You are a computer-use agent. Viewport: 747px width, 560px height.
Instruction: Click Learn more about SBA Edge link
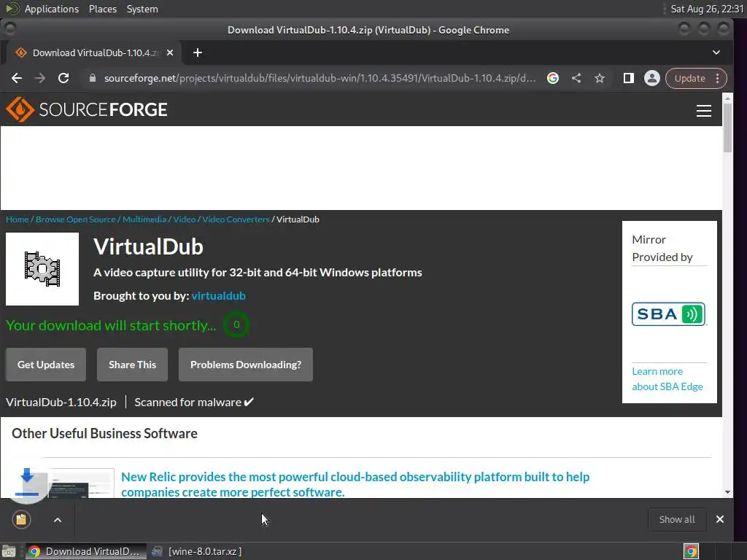coord(667,379)
